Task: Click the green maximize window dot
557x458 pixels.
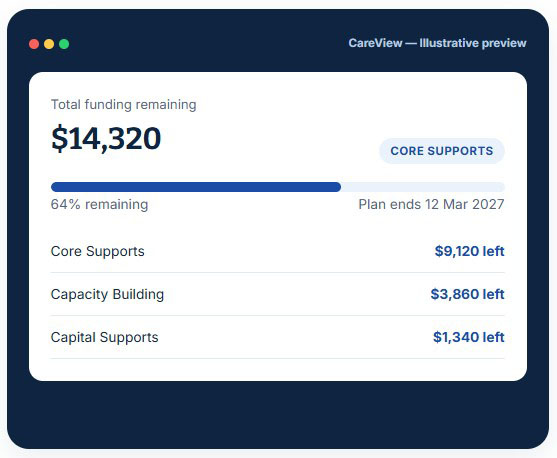Action: tap(64, 44)
